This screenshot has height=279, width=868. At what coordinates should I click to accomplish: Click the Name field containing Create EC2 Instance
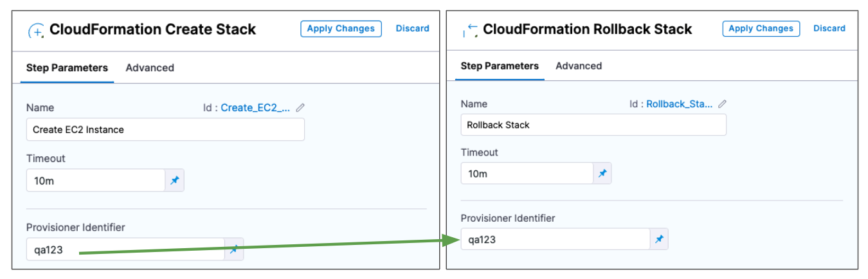[x=165, y=130]
